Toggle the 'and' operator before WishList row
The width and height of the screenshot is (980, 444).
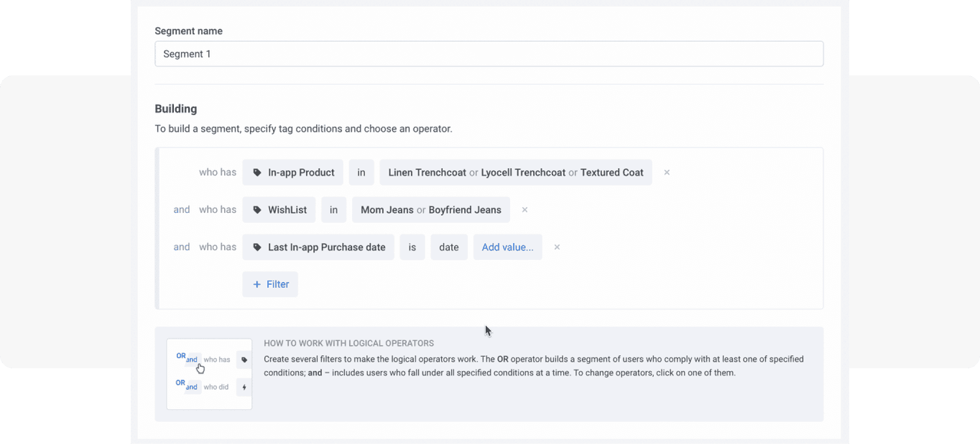(x=182, y=210)
